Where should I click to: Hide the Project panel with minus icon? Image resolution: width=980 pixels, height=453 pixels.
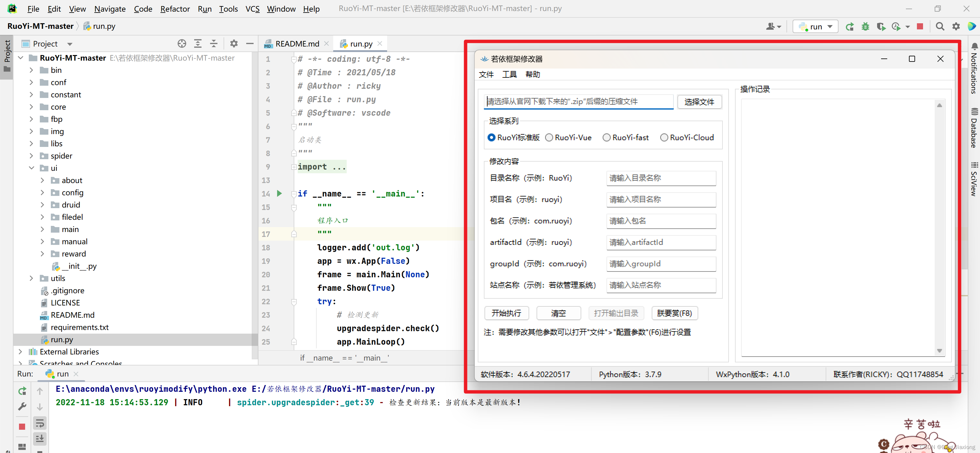[250, 44]
